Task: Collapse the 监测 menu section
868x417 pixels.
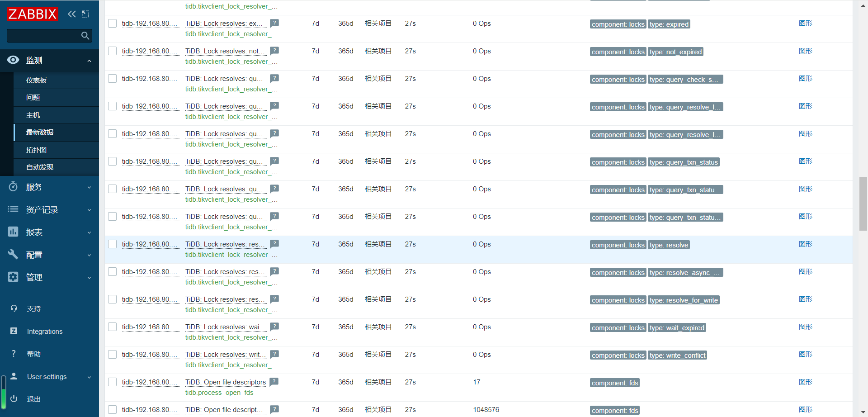Action: tap(89, 61)
